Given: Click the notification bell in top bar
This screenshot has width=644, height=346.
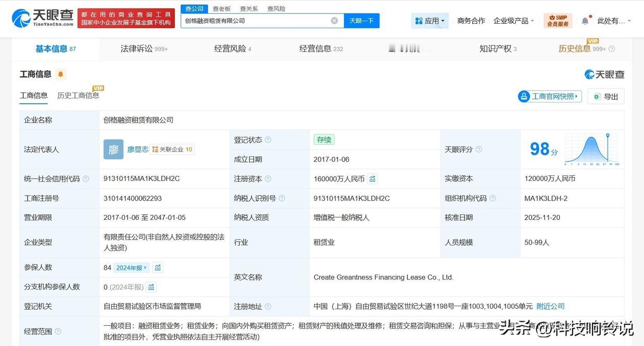Looking at the screenshot, I should tap(585, 21).
